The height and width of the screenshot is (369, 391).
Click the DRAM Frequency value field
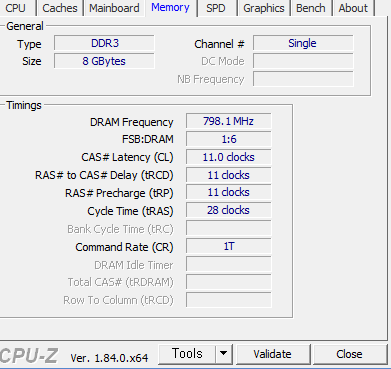[228, 121]
